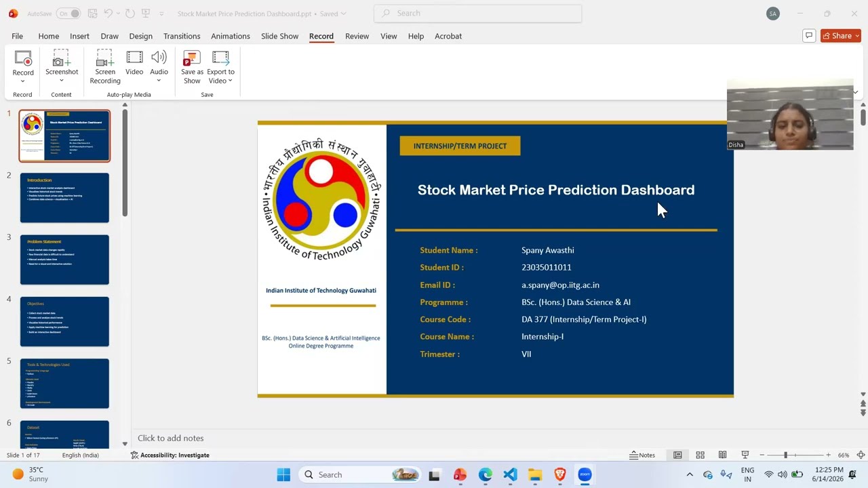The height and width of the screenshot is (488, 868).
Task: Click the slide panel scrollbar
Action: [x=125, y=163]
